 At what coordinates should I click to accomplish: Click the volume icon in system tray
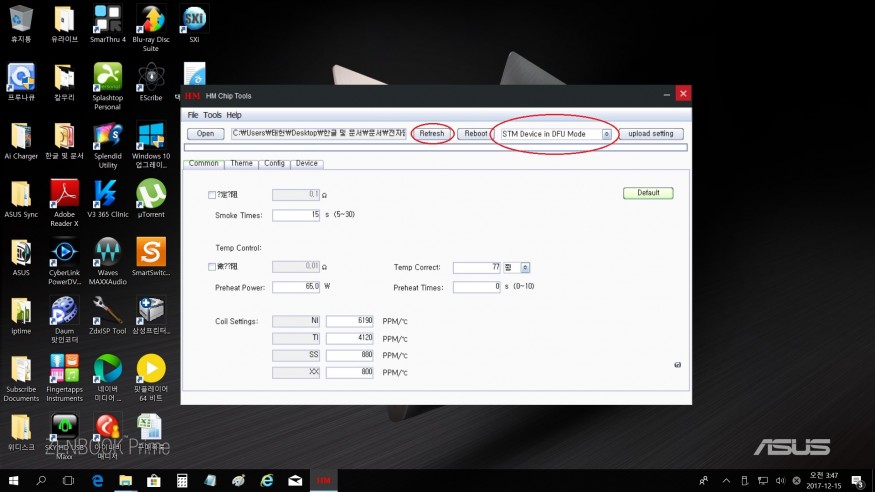click(780, 480)
